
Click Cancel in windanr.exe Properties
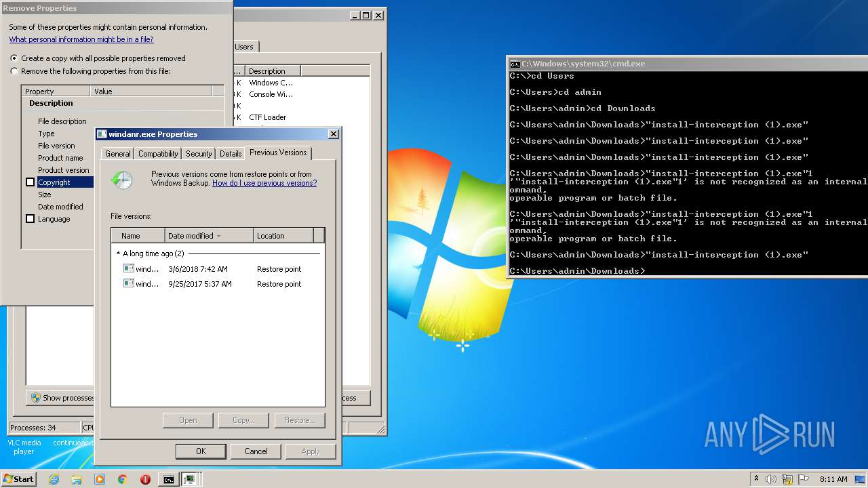tap(256, 451)
